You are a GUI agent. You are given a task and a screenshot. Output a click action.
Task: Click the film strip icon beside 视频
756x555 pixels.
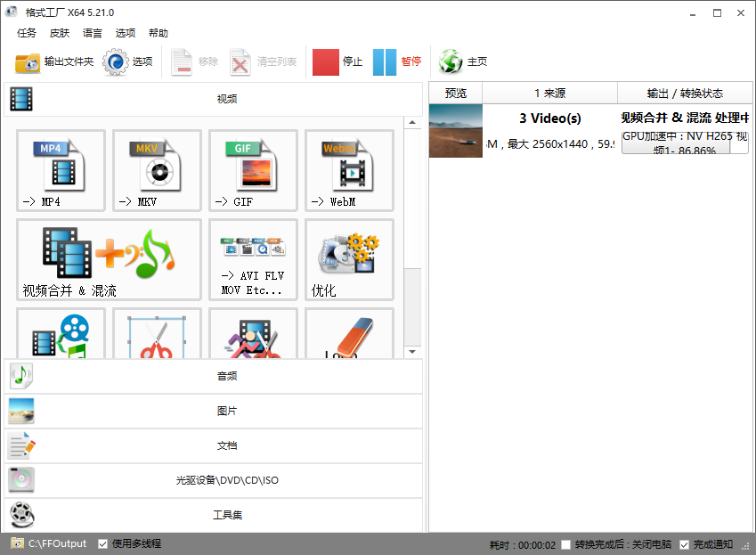(21, 99)
